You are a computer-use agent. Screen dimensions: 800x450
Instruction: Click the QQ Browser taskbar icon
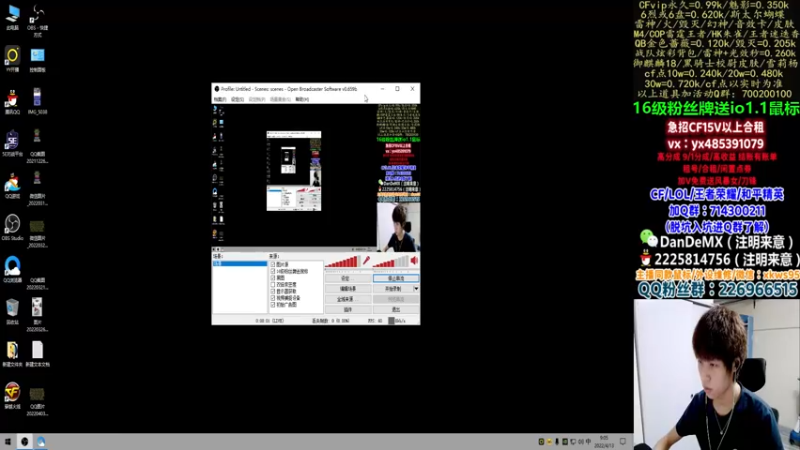(x=41, y=442)
